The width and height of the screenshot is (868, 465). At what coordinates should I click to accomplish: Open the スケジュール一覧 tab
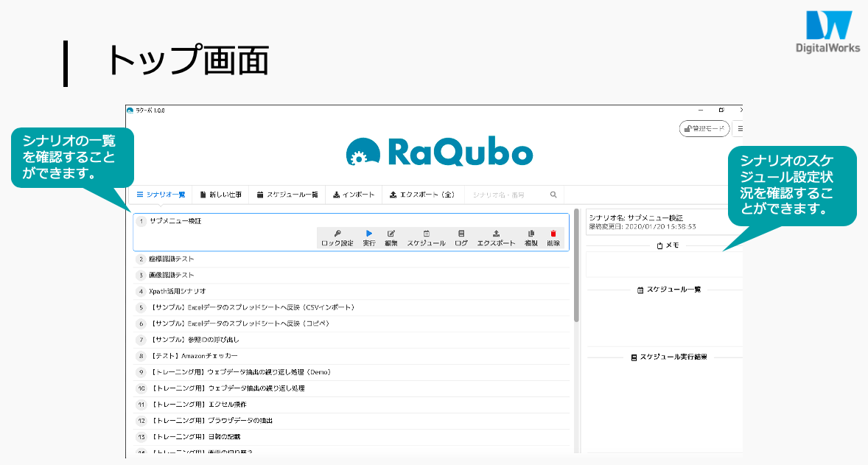pos(287,195)
